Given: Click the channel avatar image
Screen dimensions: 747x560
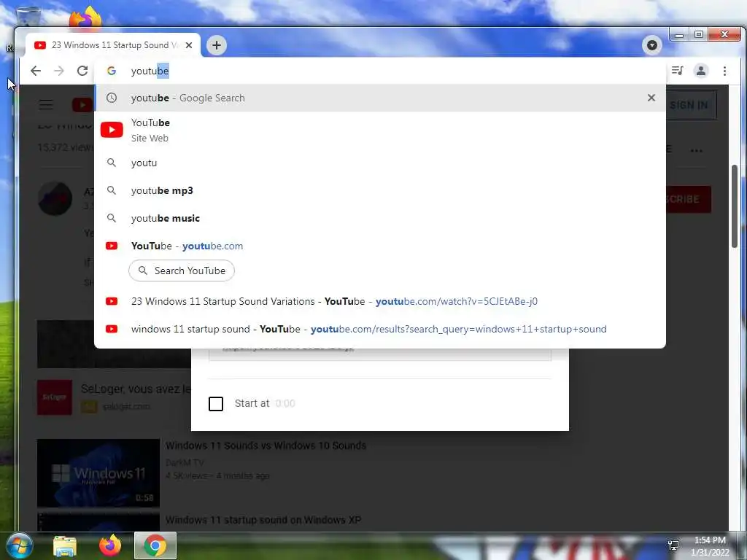Looking at the screenshot, I should point(55,198).
